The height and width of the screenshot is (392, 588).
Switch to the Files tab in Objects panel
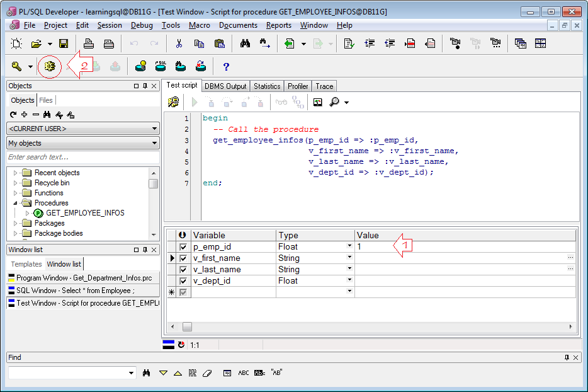pyautogui.click(x=46, y=100)
